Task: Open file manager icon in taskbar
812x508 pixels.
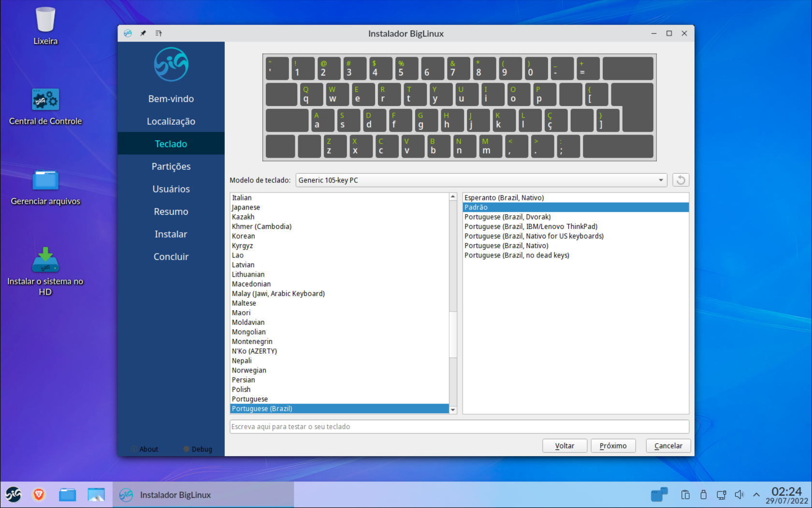Action: click(67, 494)
